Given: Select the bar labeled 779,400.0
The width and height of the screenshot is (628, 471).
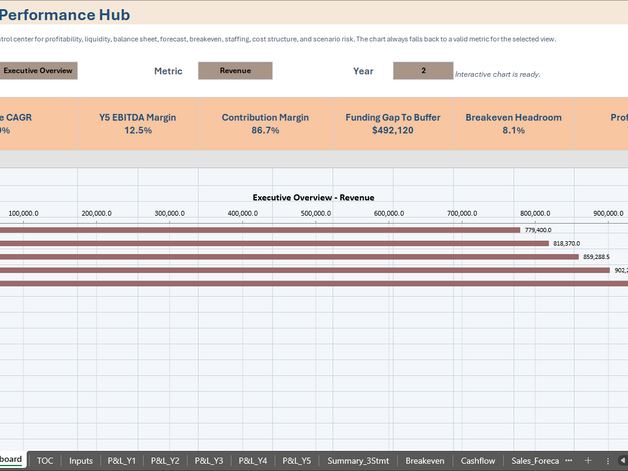Looking at the screenshot, I should point(260,230).
